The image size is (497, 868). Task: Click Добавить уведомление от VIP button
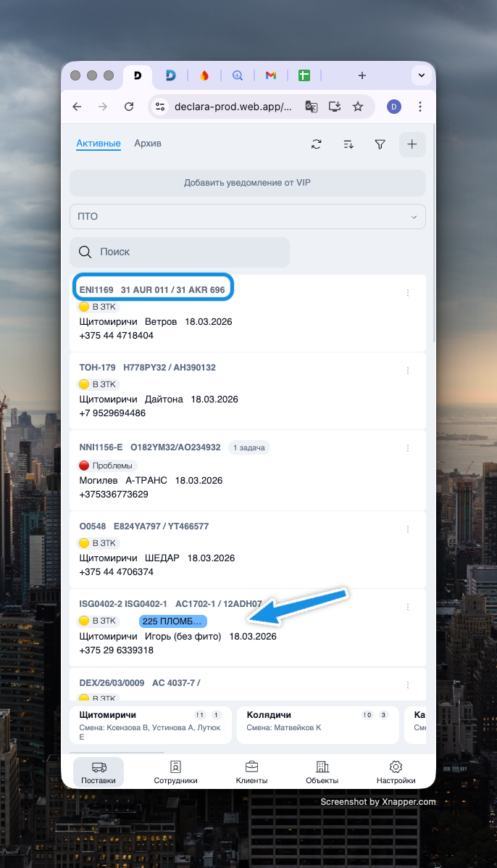pos(248,183)
